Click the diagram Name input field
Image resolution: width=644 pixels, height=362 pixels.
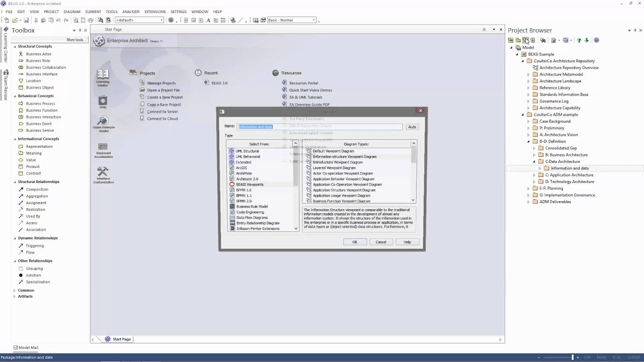pos(320,127)
